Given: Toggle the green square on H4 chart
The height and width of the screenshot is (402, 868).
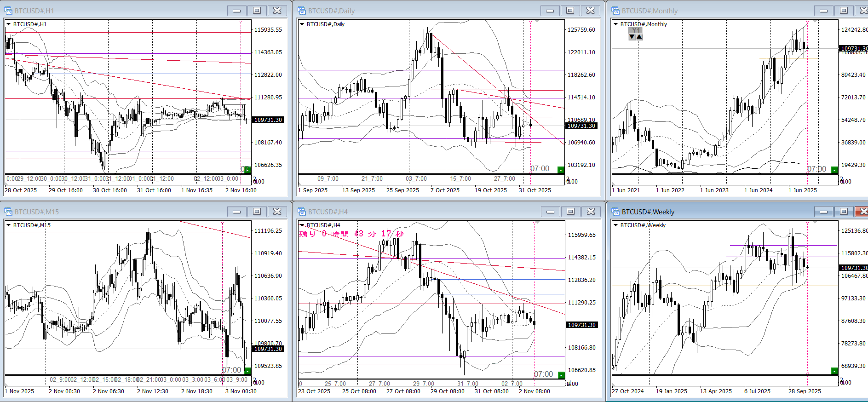Looking at the screenshot, I should click(x=561, y=375).
